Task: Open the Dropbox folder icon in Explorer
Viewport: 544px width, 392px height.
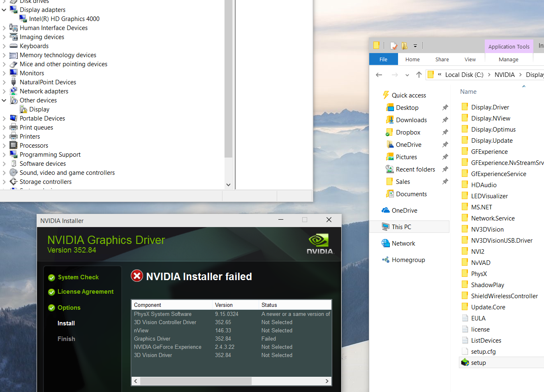Action: (389, 132)
